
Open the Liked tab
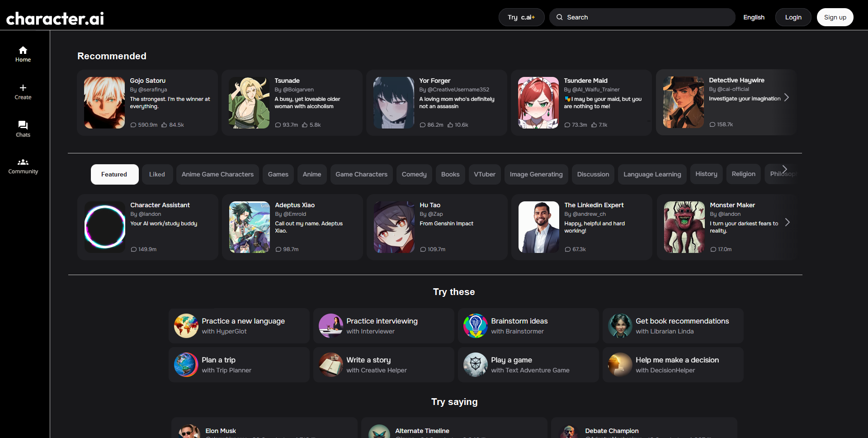[x=157, y=174]
